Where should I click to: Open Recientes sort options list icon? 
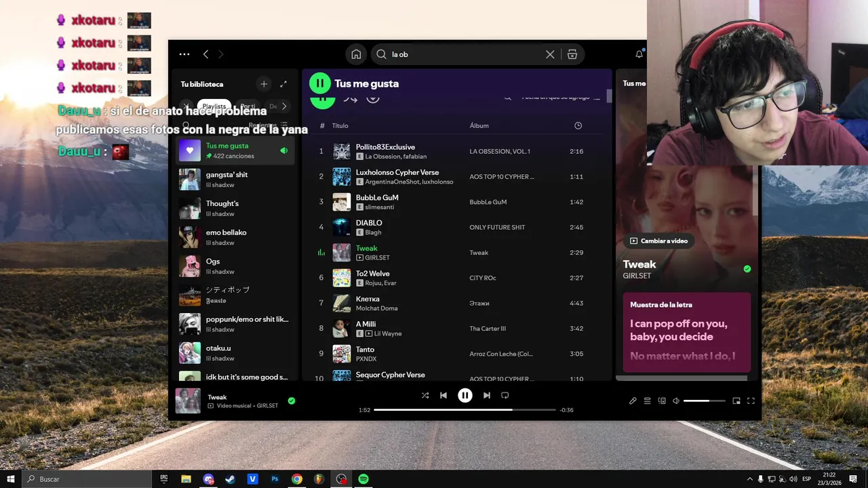coord(284,125)
